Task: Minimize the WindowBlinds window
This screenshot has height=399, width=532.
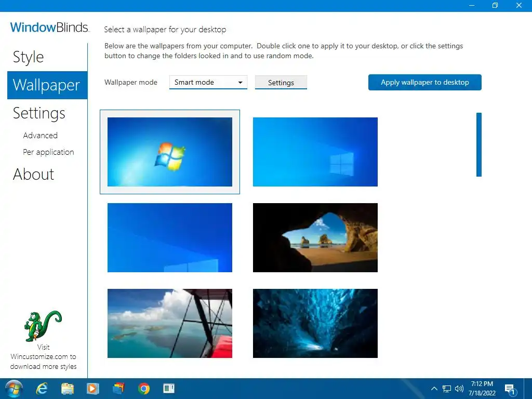Action: pos(472,5)
